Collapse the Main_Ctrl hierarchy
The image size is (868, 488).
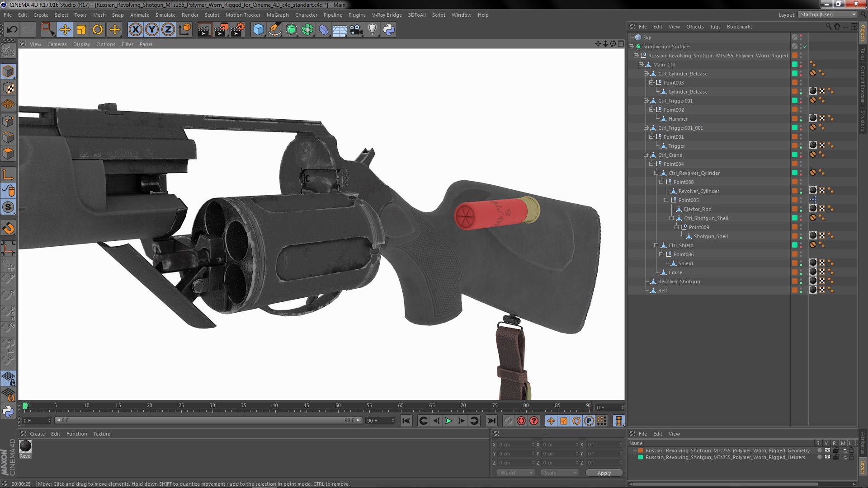(641, 65)
